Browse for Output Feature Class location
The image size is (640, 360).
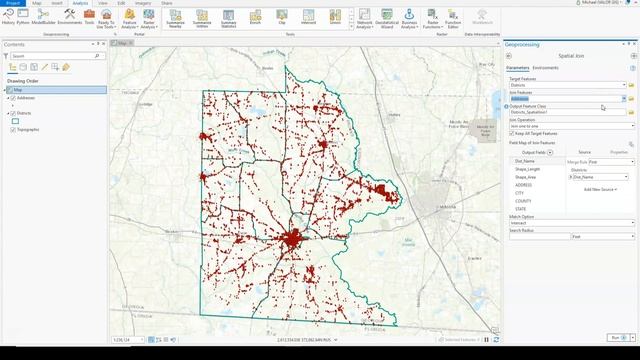click(x=631, y=112)
